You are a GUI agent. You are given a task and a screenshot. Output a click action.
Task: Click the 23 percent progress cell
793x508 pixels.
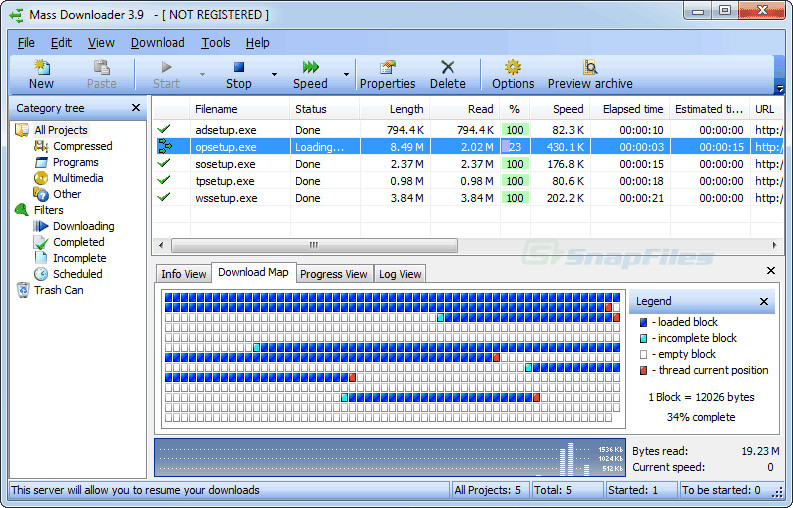(515, 147)
